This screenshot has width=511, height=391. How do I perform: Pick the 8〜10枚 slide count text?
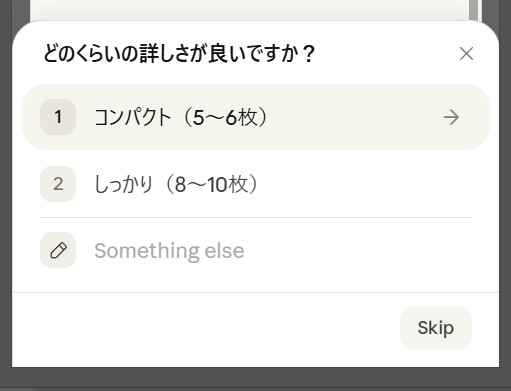click(212, 184)
